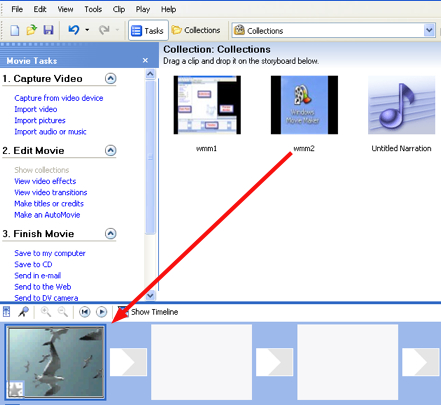
Task: Click Make an AutoMovie link
Action: click(47, 215)
